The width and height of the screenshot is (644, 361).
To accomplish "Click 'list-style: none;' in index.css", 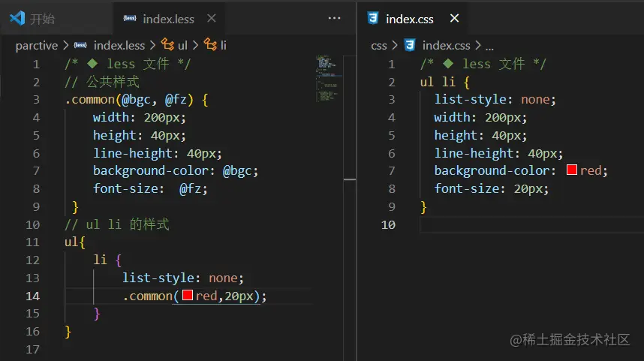I will pyautogui.click(x=495, y=99).
